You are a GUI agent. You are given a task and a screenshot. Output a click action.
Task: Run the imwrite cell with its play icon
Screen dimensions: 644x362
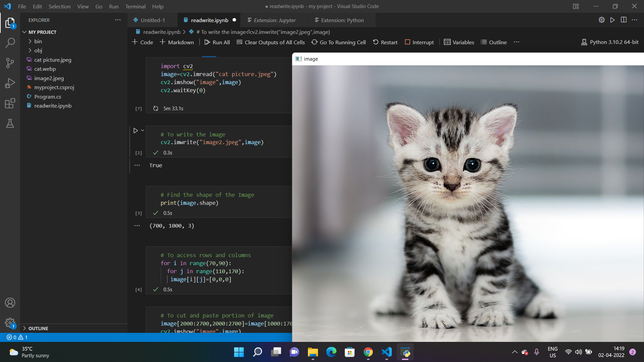(136, 130)
